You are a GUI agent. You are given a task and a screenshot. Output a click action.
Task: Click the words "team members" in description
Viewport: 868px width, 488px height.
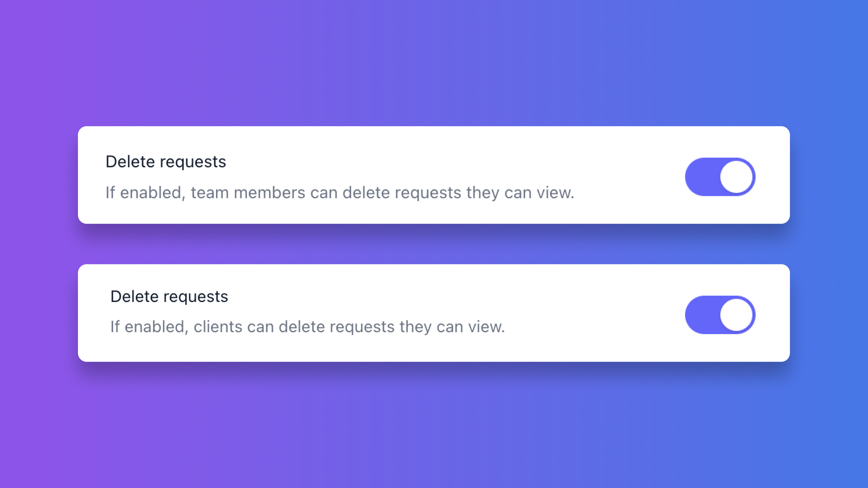248,193
